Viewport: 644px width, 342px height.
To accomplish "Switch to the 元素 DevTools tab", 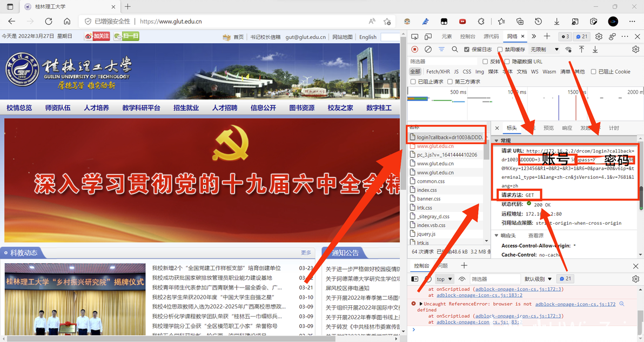I will coord(447,37).
